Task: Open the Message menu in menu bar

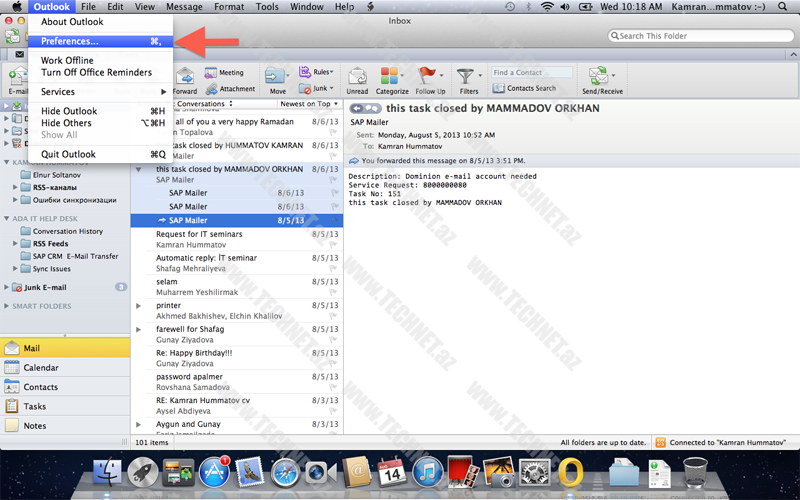Action: tap(184, 7)
